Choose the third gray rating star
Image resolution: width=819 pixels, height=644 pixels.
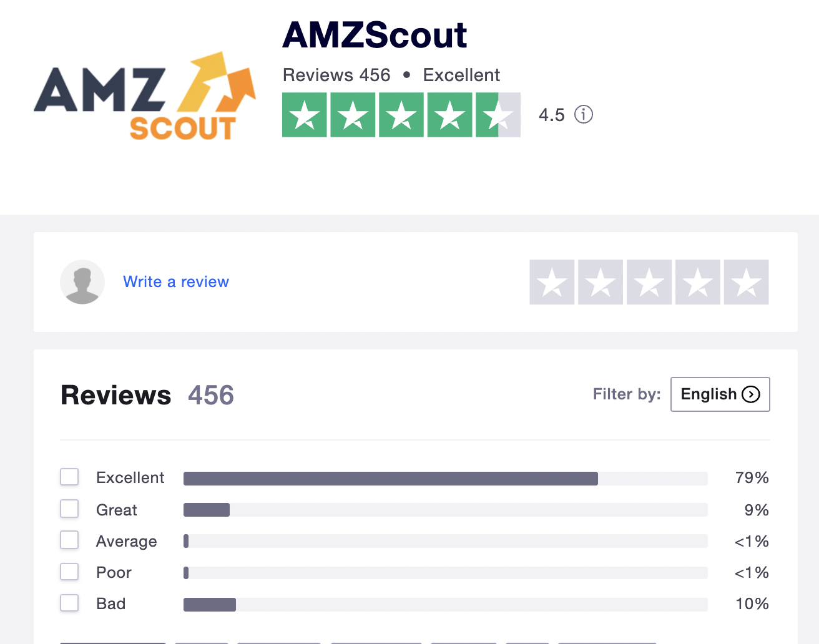649,282
